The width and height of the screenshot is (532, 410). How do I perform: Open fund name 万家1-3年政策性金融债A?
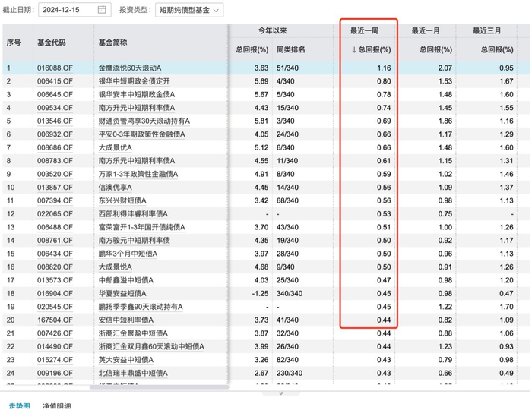coord(138,174)
